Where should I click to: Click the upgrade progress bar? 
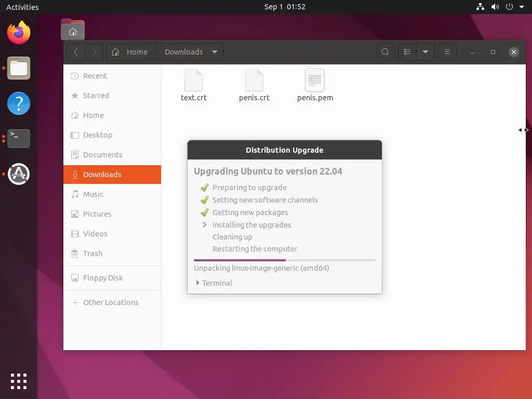[x=284, y=260]
